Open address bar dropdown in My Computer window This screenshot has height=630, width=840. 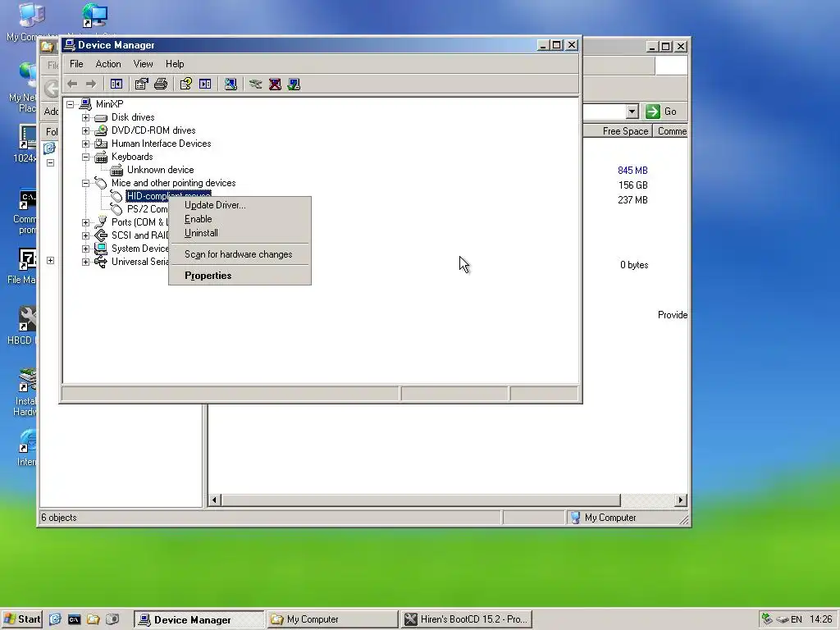coord(632,112)
